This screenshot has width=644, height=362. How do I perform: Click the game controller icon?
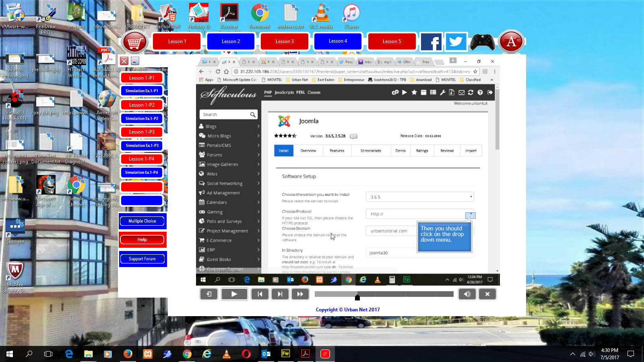click(482, 42)
